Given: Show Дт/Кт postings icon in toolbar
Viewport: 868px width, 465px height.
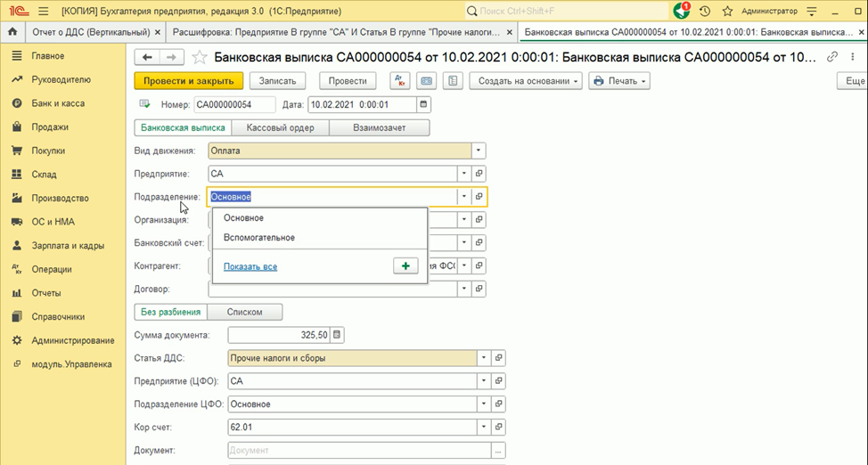Looking at the screenshot, I should [399, 81].
